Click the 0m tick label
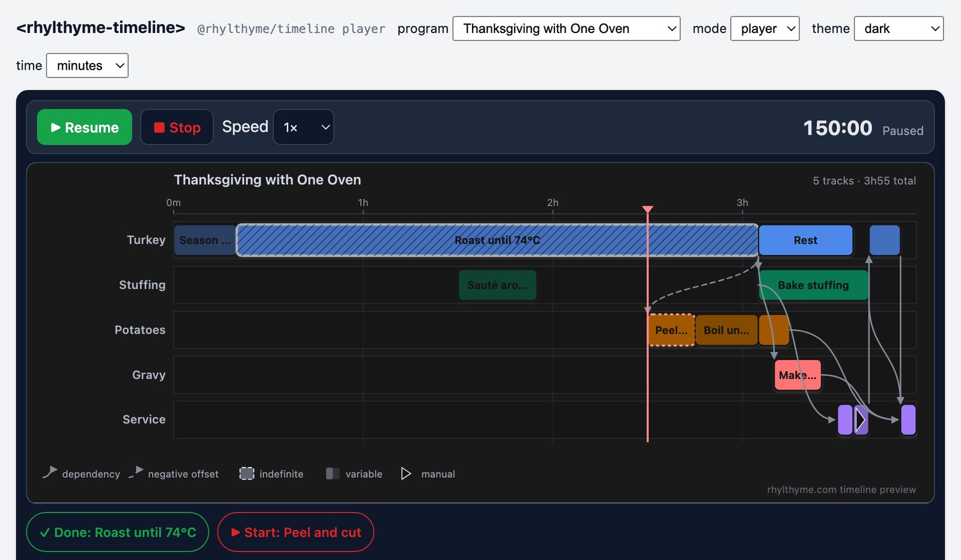Screen dimensions: 961x560 [x=174, y=203]
